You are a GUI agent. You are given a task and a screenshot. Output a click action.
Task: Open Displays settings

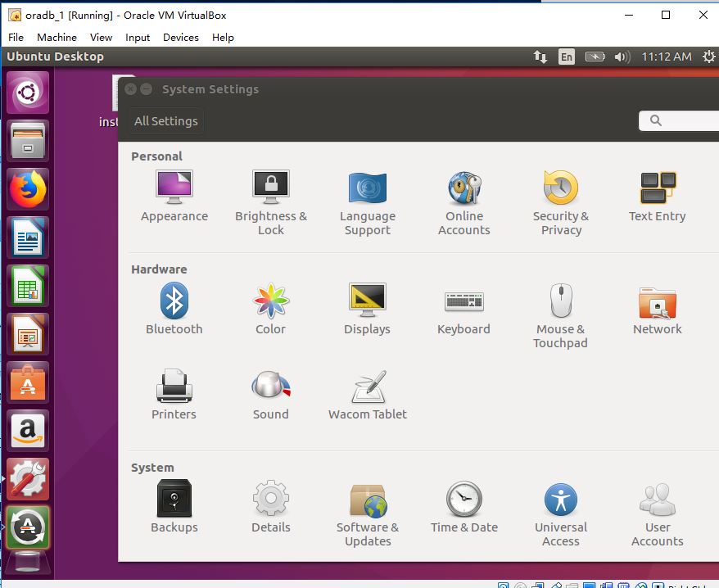coord(368,309)
